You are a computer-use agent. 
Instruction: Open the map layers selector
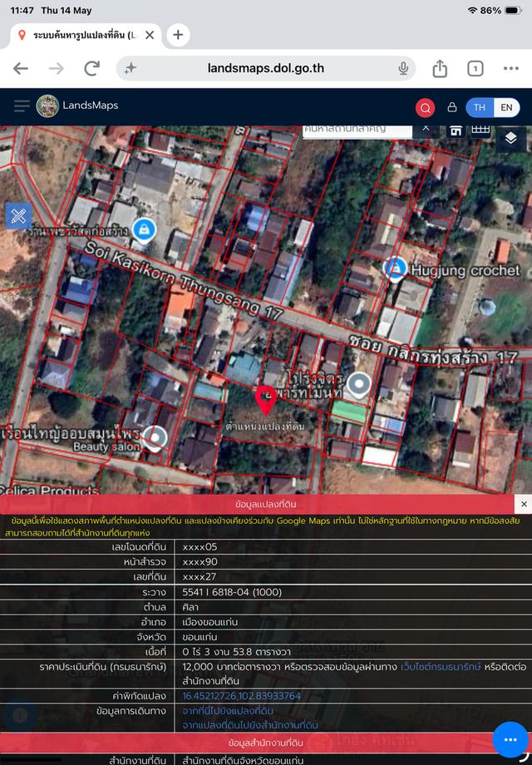coord(510,139)
